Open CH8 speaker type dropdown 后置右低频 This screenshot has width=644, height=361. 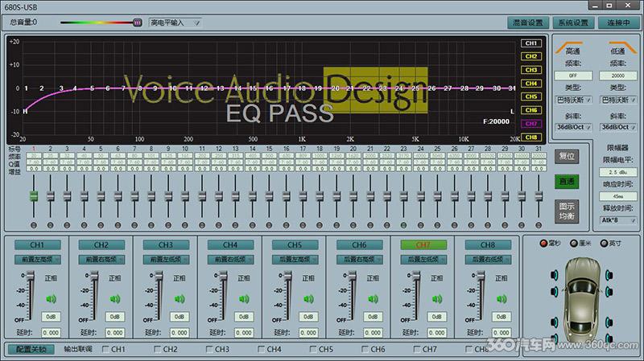click(x=488, y=259)
